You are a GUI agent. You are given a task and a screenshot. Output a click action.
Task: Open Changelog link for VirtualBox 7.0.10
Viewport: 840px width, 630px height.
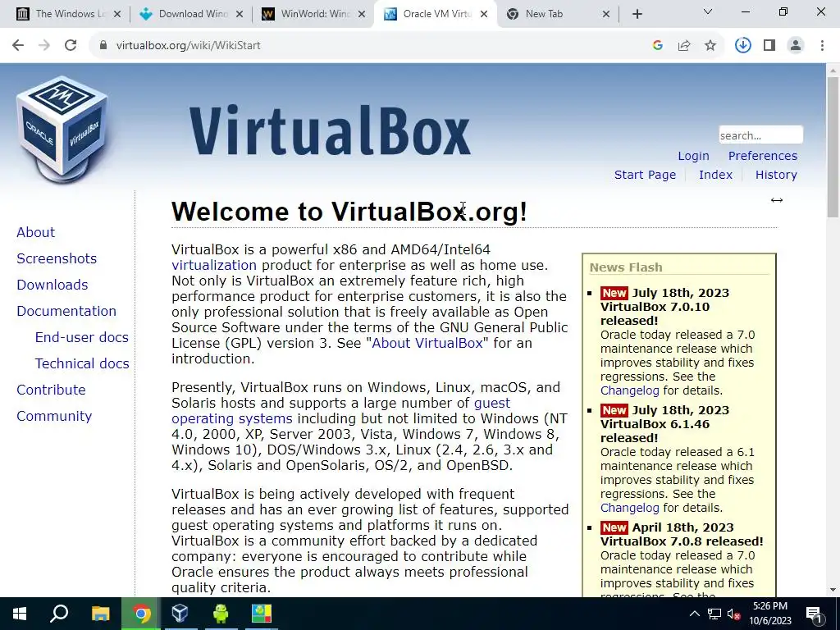click(630, 390)
